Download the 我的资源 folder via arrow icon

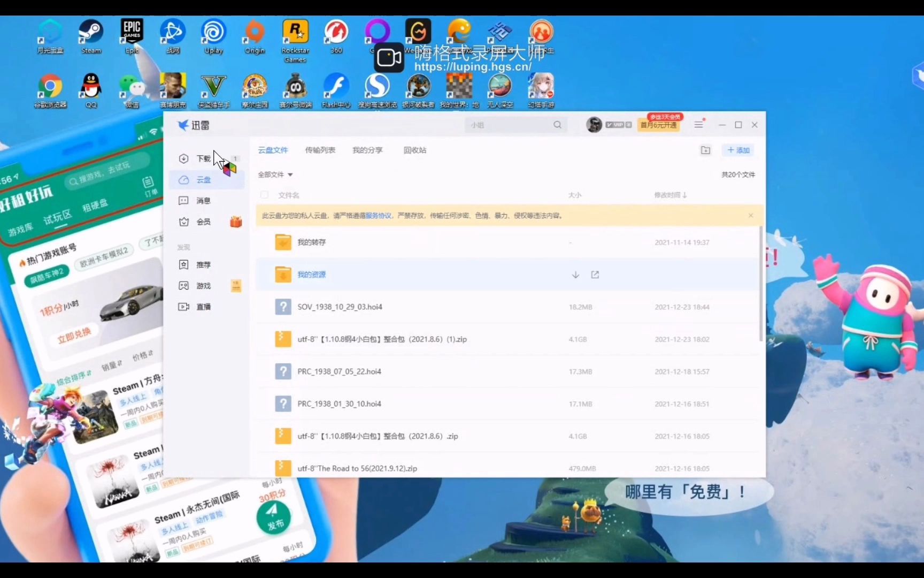[575, 275]
